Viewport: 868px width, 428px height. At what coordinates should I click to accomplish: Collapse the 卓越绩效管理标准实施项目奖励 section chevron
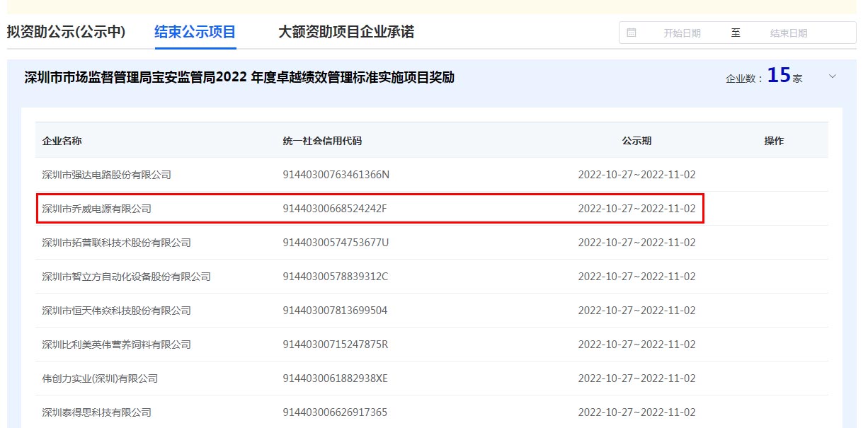(x=833, y=76)
